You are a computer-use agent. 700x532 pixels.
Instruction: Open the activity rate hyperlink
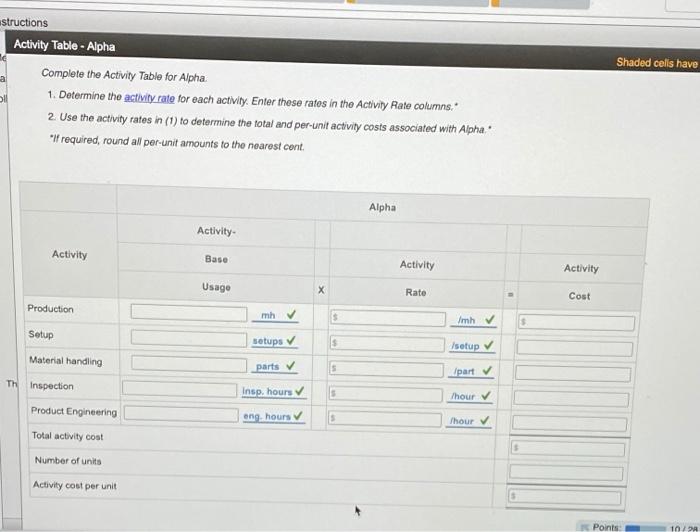149,98
